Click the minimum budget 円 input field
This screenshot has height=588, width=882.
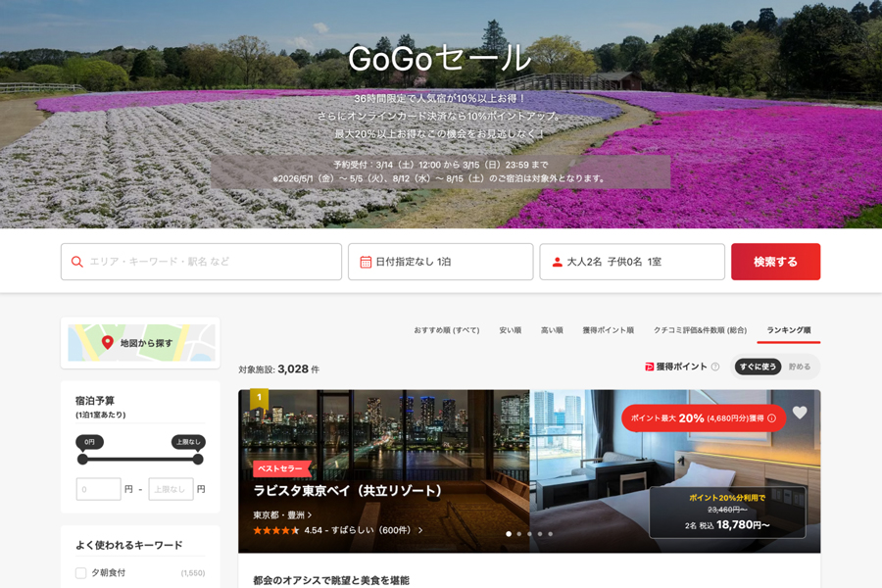[x=98, y=489]
